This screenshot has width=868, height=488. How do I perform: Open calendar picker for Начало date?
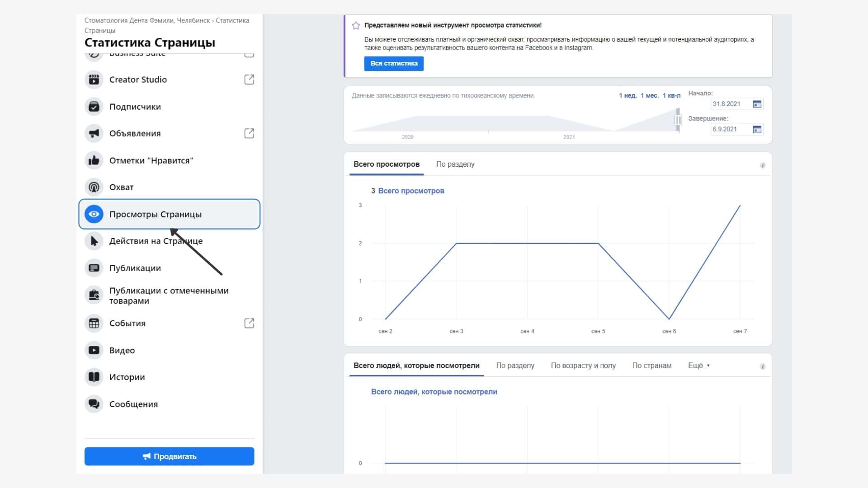point(757,104)
